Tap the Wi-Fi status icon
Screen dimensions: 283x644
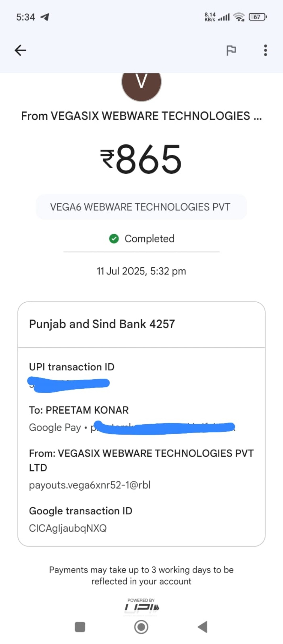239,17
